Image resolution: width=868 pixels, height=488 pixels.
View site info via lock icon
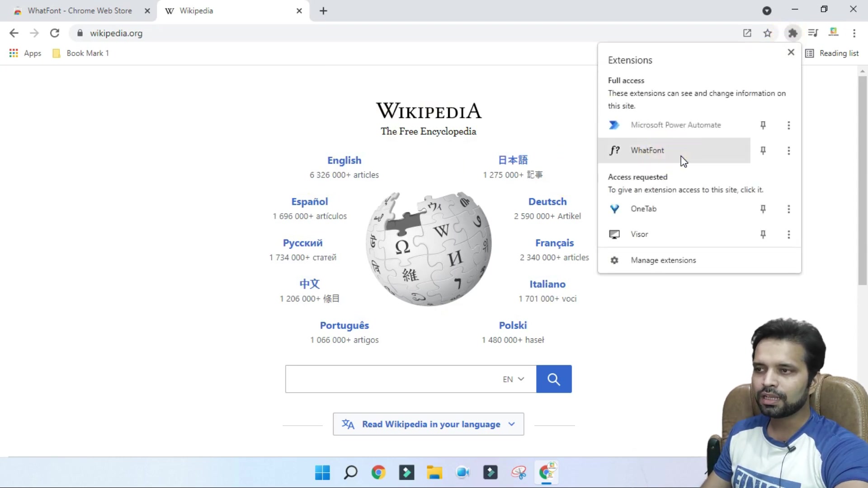click(80, 33)
